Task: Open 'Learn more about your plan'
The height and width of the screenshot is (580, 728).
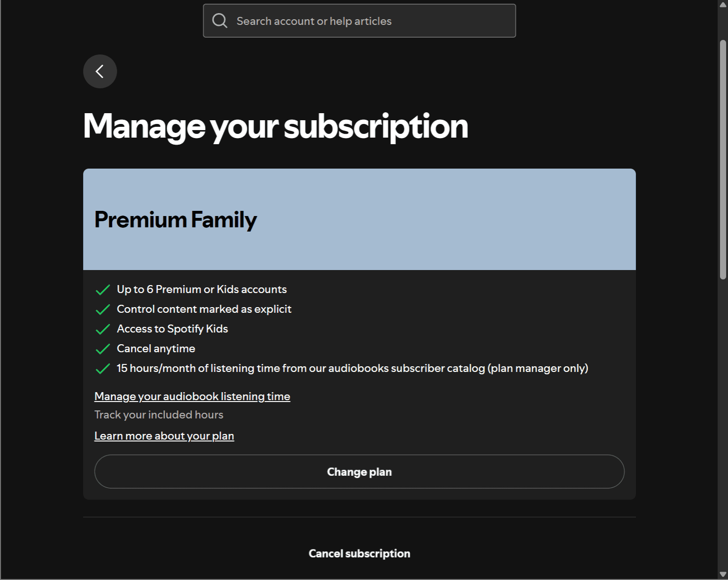Action: [x=164, y=435]
